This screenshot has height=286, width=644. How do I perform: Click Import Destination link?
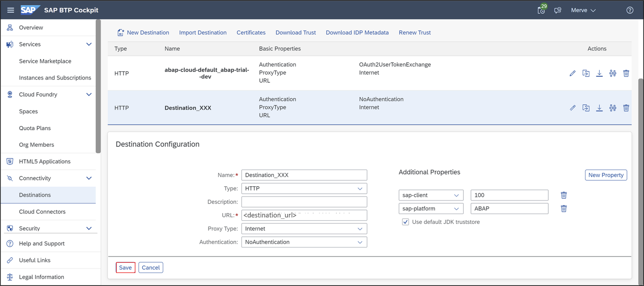(203, 33)
